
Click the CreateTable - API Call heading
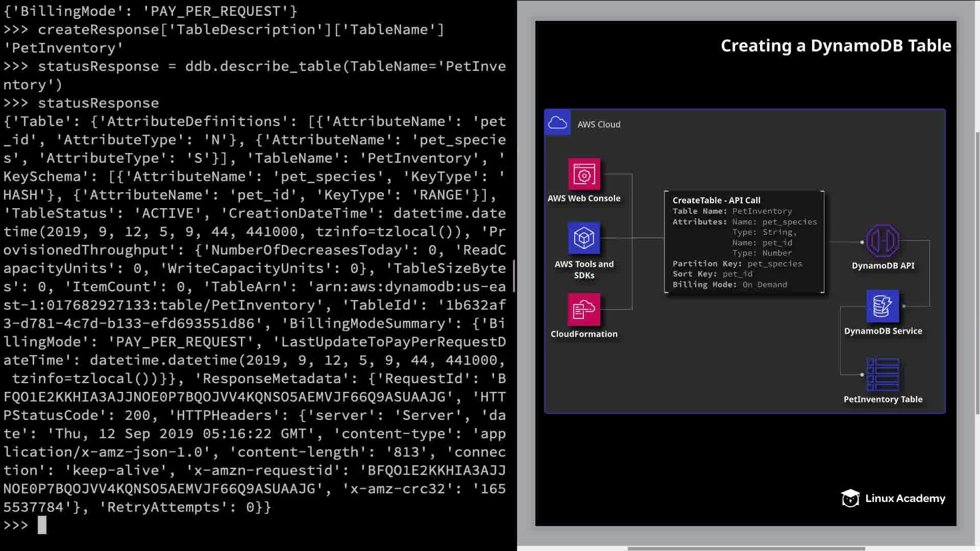pyautogui.click(x=716, y=200)
